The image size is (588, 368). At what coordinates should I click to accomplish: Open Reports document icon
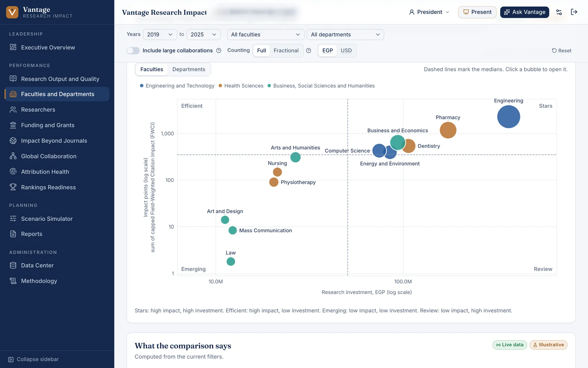(13, 234)
